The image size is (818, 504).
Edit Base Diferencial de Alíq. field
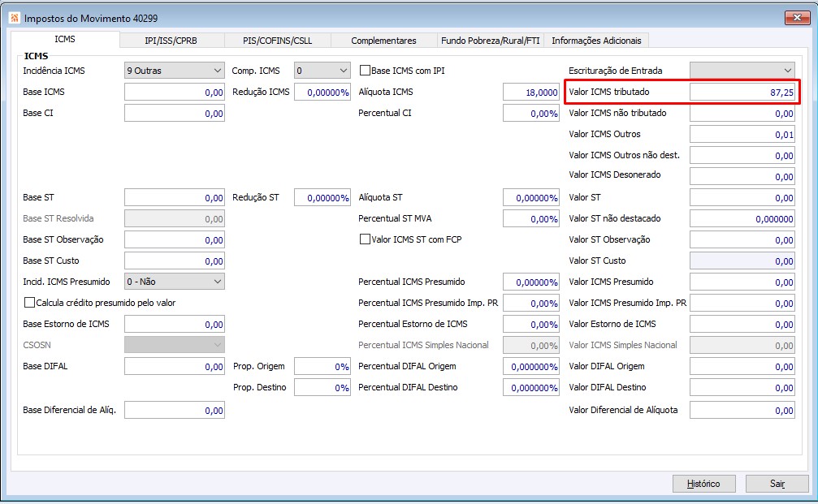coord(175,410)
